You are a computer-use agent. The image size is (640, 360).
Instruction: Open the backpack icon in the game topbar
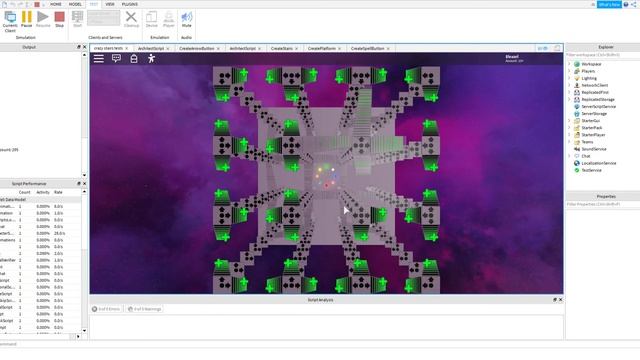[x=134, y=58]
